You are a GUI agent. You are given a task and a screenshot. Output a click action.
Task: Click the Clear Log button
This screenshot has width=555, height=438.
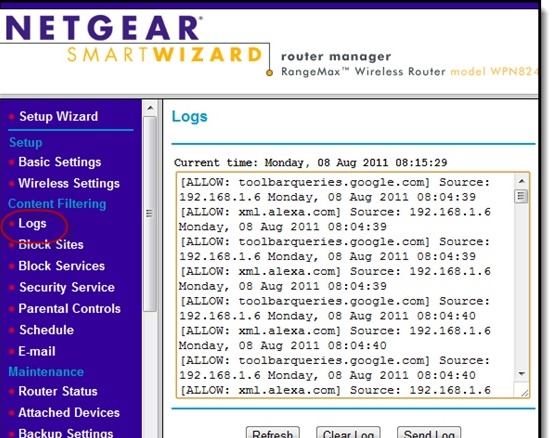[x=348, y=433]
